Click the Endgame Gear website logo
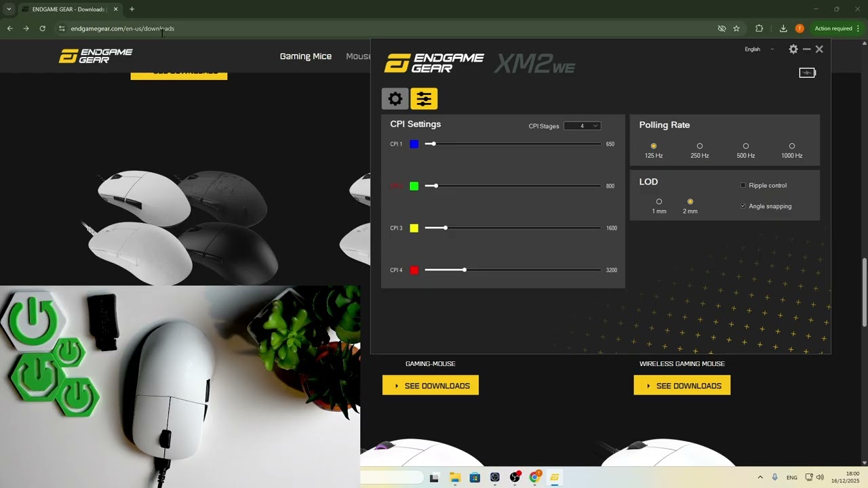This screenshot has width=868, height=488. 96,56
